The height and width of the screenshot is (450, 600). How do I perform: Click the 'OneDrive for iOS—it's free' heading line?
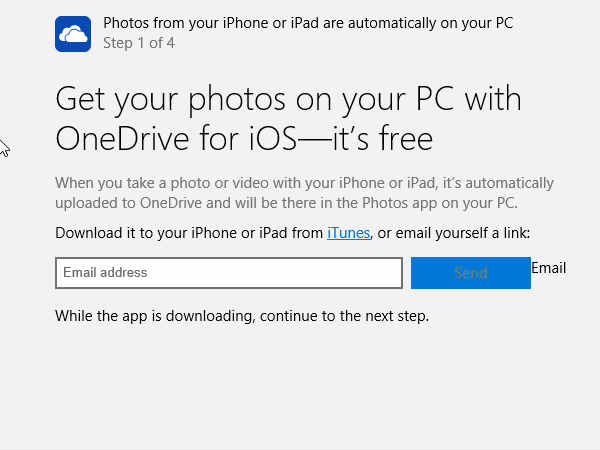click(244, 139)
